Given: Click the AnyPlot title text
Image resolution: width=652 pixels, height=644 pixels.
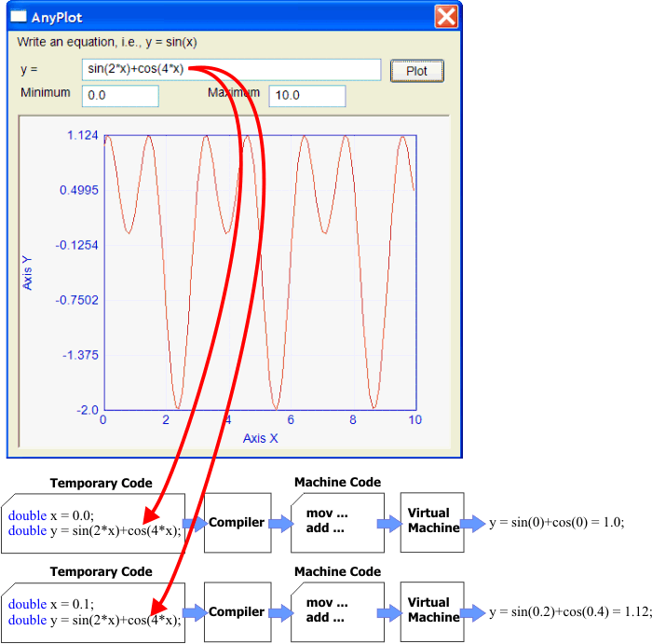Looking at the screenshot, I should (x=57, y=18).
